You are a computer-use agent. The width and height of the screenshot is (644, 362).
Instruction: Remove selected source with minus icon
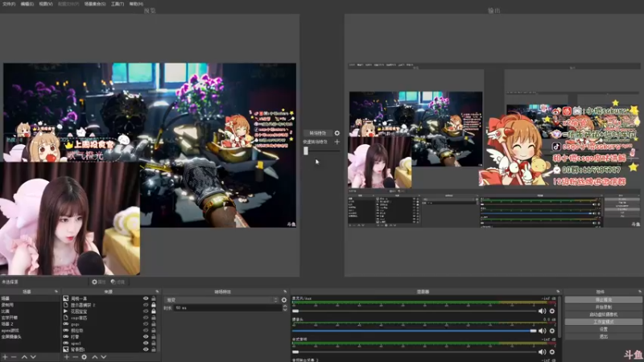pyautogui.click(x=75, y=357)
